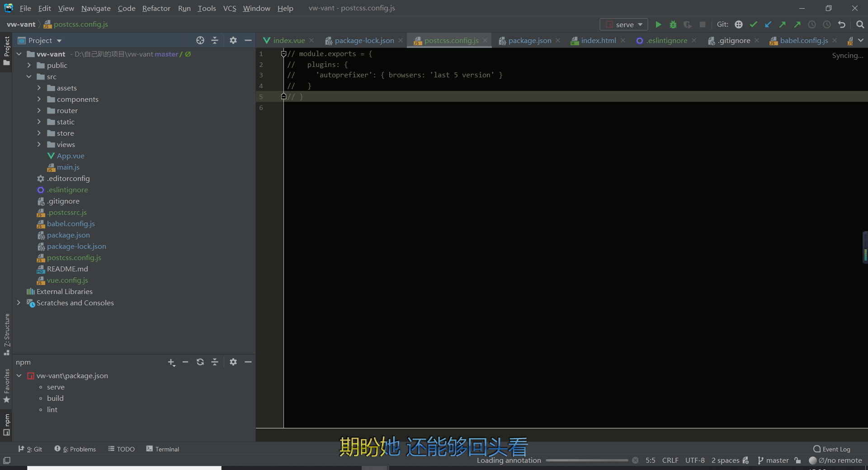Open Search Everywhere magnifier icon
868x470 pixels.
860,24
